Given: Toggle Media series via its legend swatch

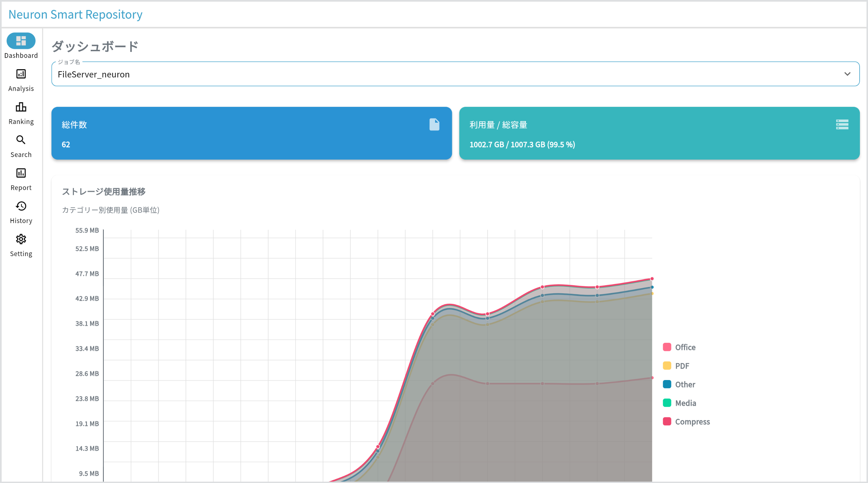Looking at the screenshot, I should [x=667, y=403].
